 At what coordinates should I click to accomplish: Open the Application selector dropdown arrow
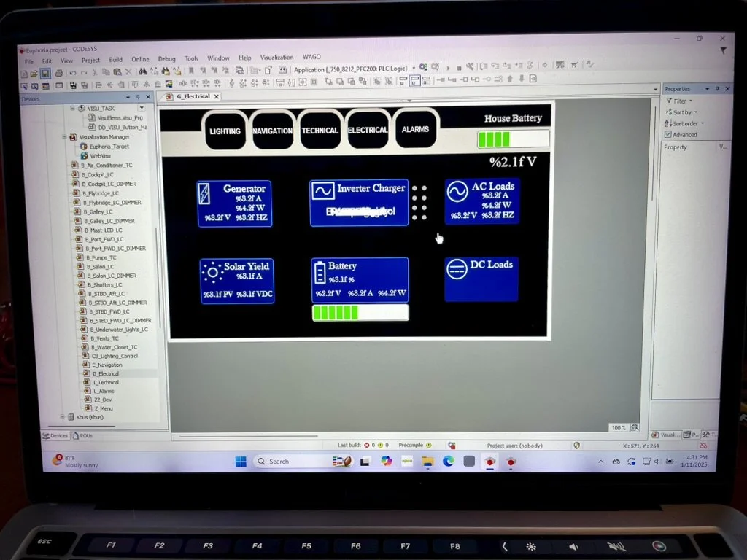[x=413, y=68]
